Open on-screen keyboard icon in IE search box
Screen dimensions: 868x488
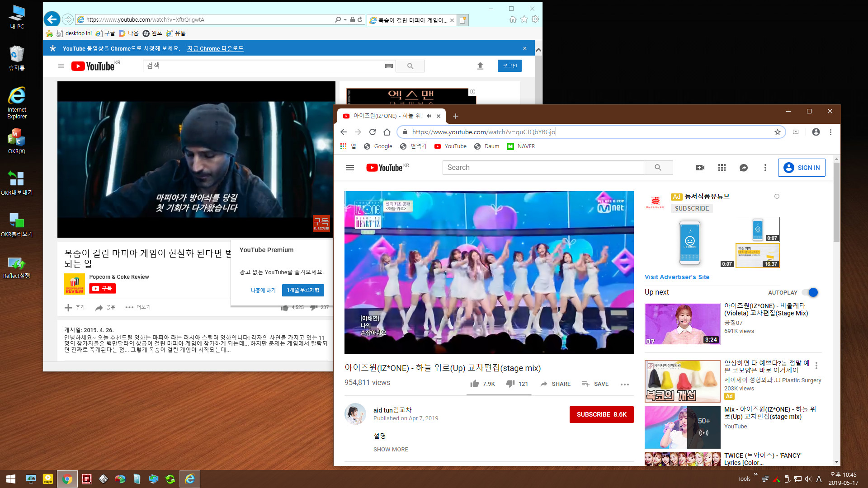(389, 66)
